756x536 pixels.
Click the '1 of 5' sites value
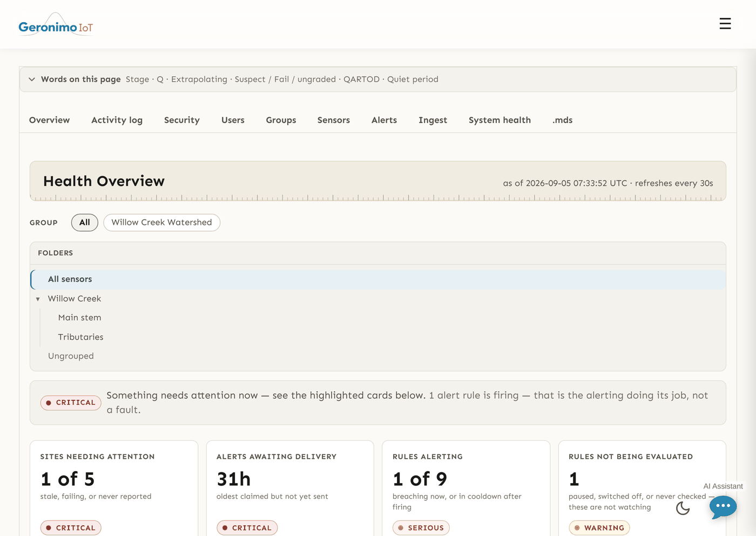67,479
